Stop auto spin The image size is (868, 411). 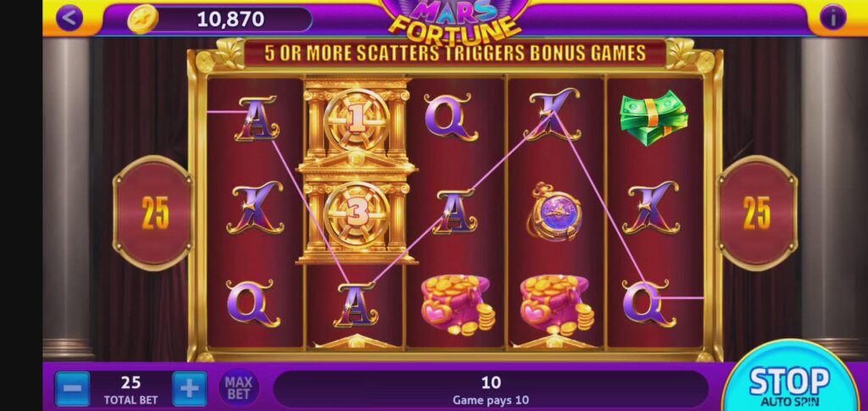coord(789,381)
